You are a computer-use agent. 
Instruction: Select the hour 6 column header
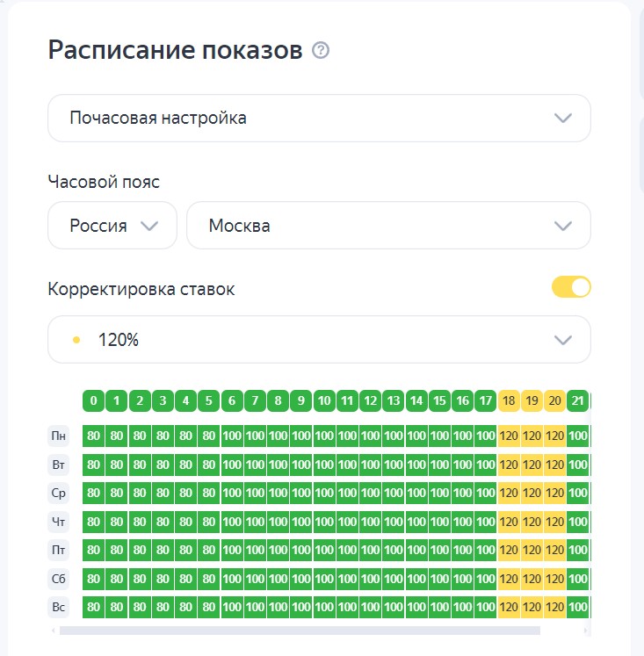click(232, 401)
